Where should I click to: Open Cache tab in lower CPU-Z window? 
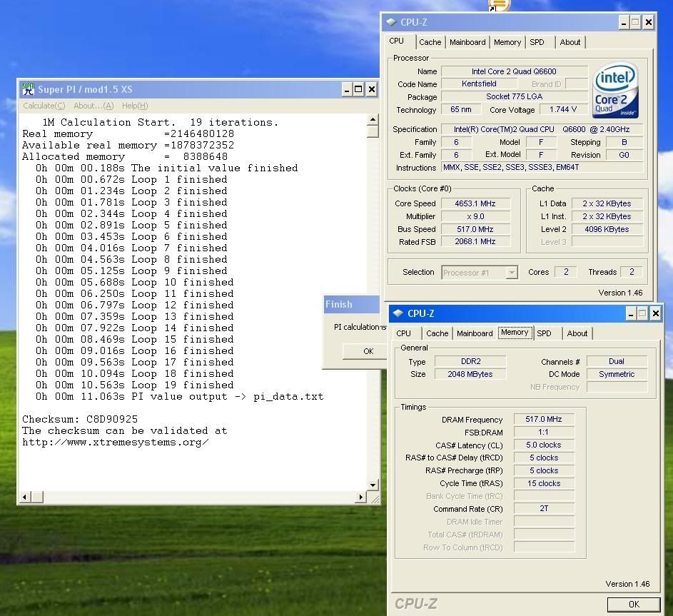(x=437, y=333)
